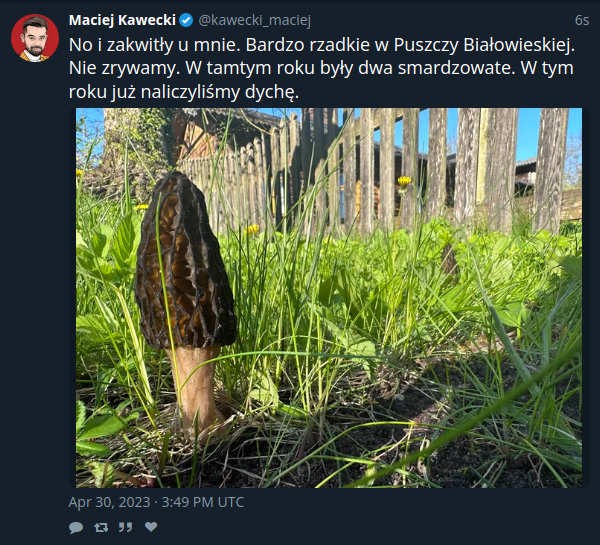Open the morel mushroom photo
Image resolution: width=600 pixels, height=545 pixels.
click(x=329, y=298)
